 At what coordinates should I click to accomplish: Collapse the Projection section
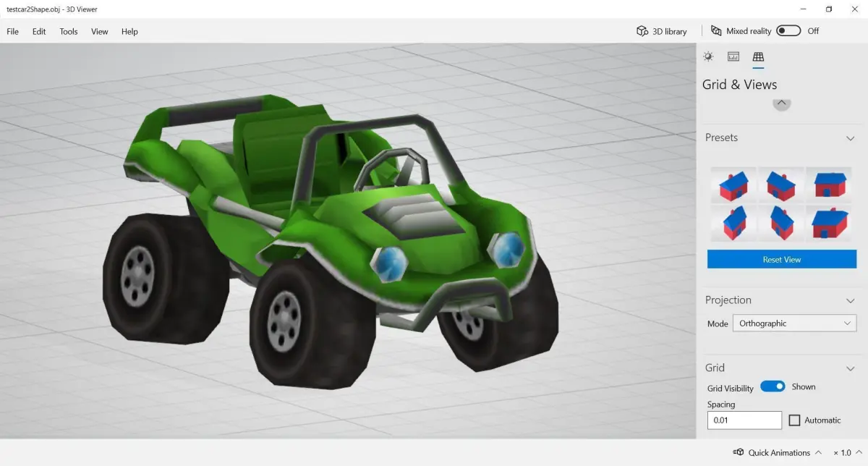click(851, 300)
